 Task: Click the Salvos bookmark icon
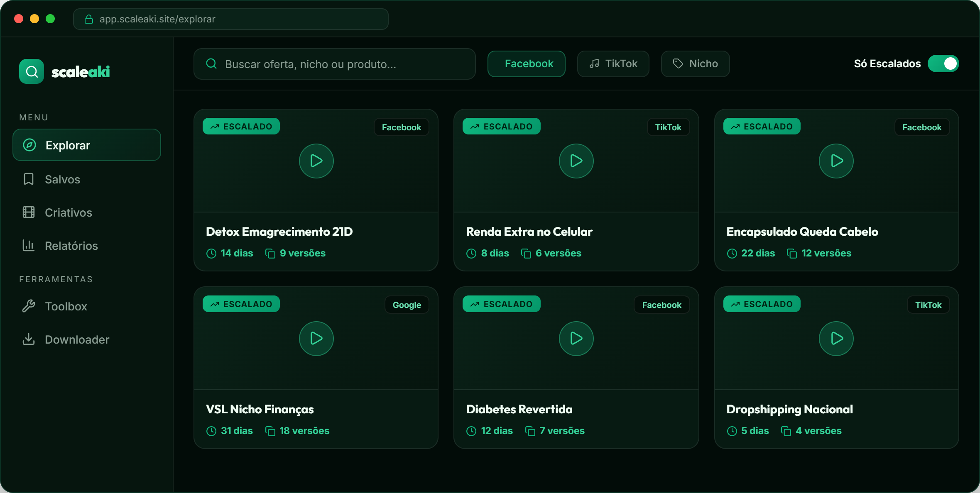click(x=29, y=179)
